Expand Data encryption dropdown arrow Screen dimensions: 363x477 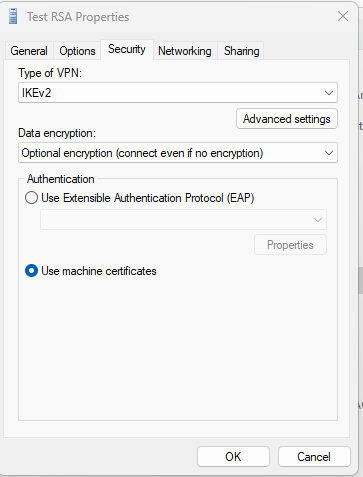click(329, 153)
